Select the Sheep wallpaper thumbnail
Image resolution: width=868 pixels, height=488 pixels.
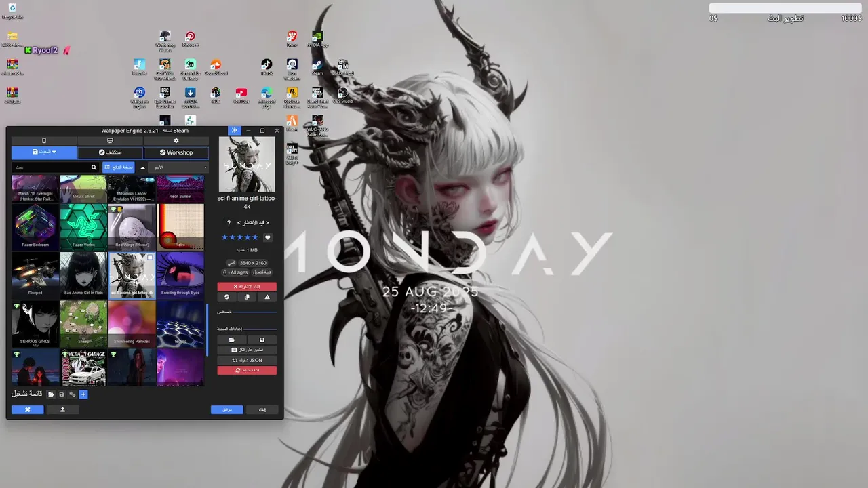coord(83,324)
